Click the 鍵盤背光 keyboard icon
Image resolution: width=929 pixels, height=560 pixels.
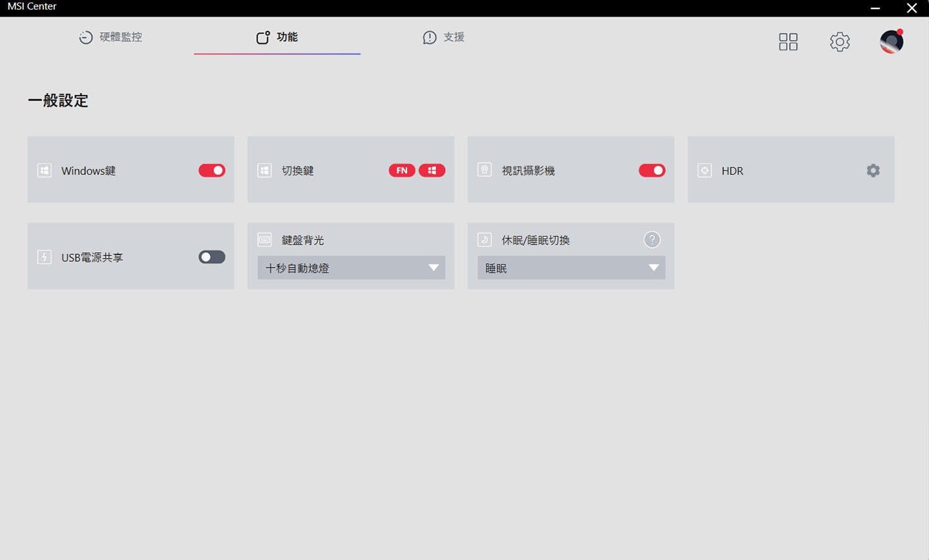(x=265, y=239)
